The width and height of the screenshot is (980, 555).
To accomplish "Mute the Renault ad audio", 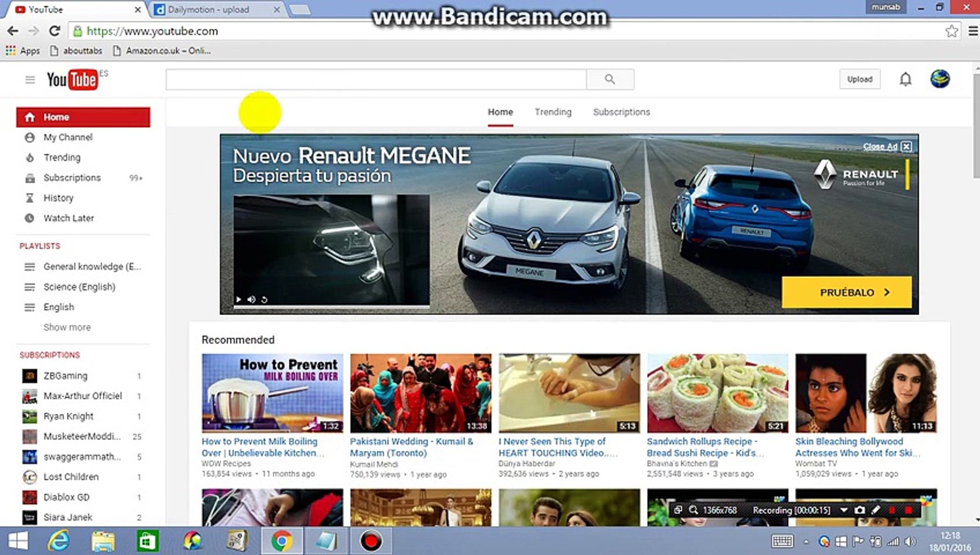I will pyautogui.click(x=251, y=299).
